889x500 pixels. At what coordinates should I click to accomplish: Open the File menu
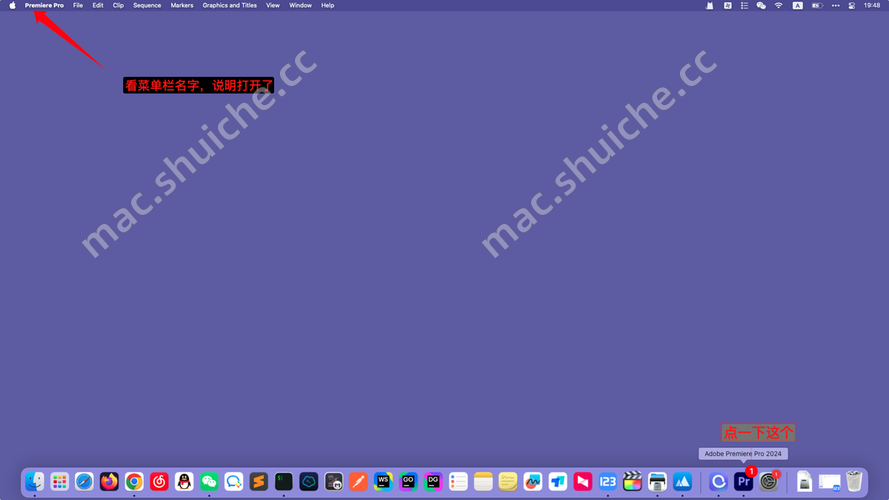(78, 5)
